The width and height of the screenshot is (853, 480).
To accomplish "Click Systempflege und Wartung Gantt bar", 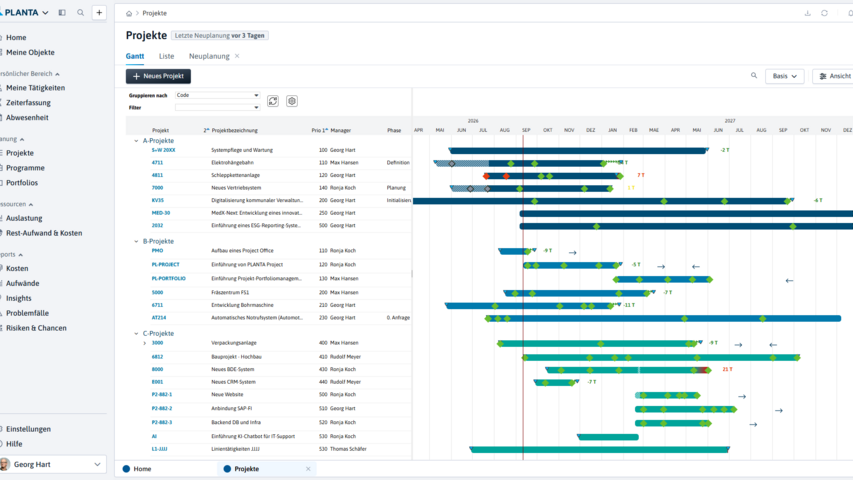I will point(578,151).
